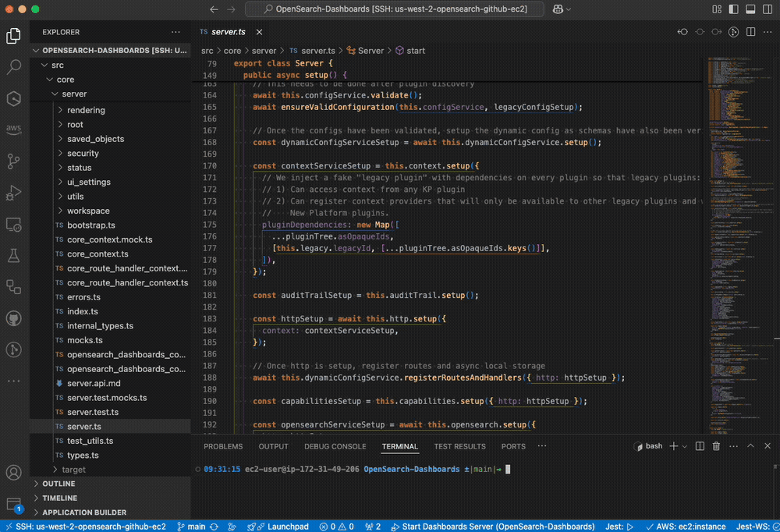Open the new terminal profile dropdown
The height and width of the screenshot is (532, 780).
point(685,446)
